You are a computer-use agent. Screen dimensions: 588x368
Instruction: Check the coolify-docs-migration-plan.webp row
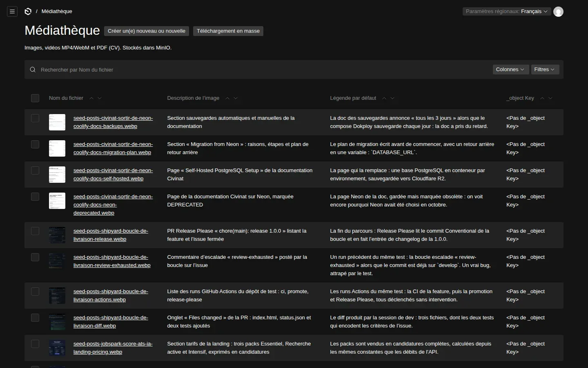(x=35, y=144)
